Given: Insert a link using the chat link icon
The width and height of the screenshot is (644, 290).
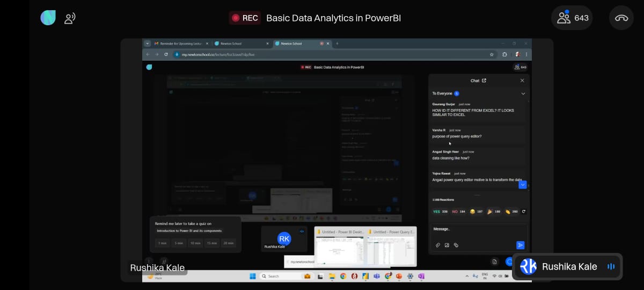Looking at the screenshot, I should (456, 245).
